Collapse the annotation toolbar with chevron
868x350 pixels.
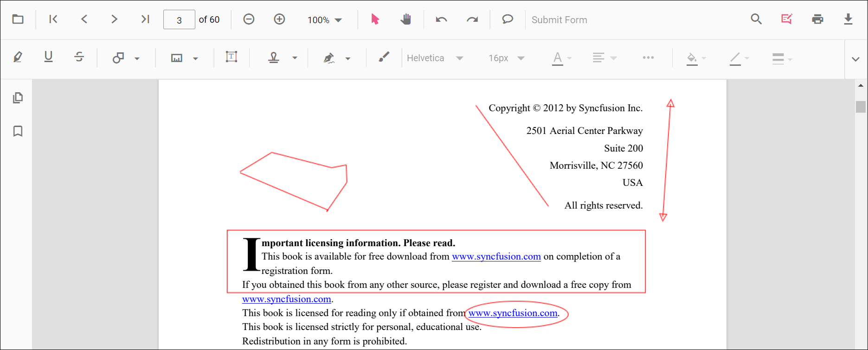click(x=856, y=59)
